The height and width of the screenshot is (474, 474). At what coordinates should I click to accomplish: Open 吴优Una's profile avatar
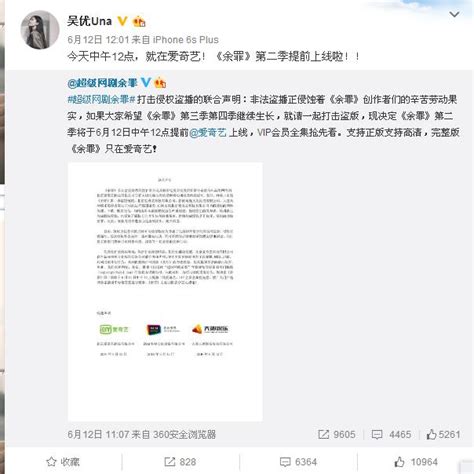click(40, 30)
